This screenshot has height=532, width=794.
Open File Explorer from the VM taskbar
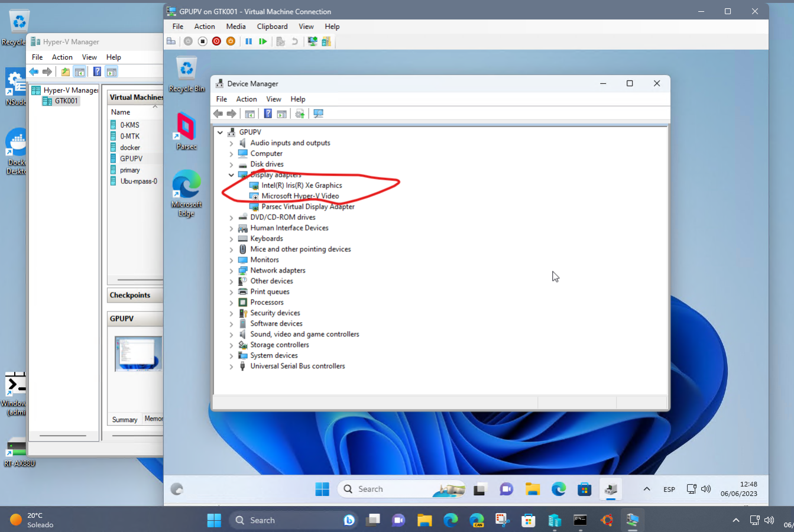(533, 489)
